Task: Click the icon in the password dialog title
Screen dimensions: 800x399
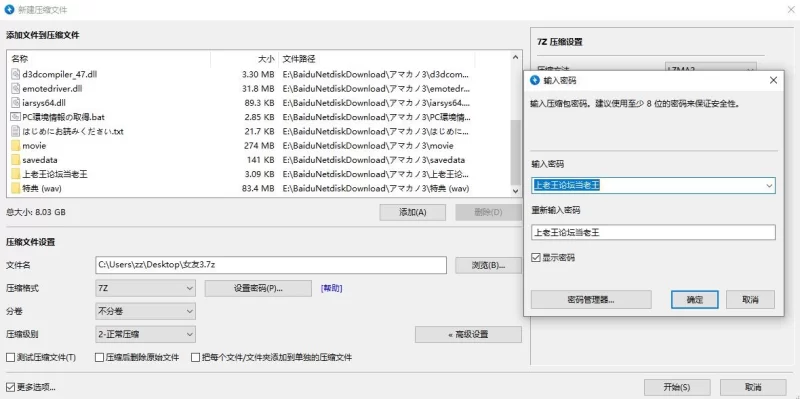Action: [535, 80]
